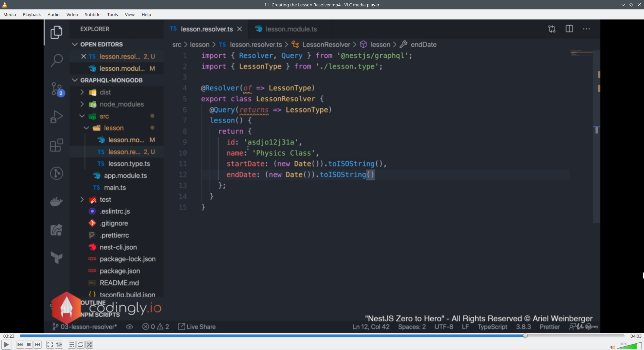Open the Audio menu
This screenshot has height=350, width=644.
coord(54,14)
